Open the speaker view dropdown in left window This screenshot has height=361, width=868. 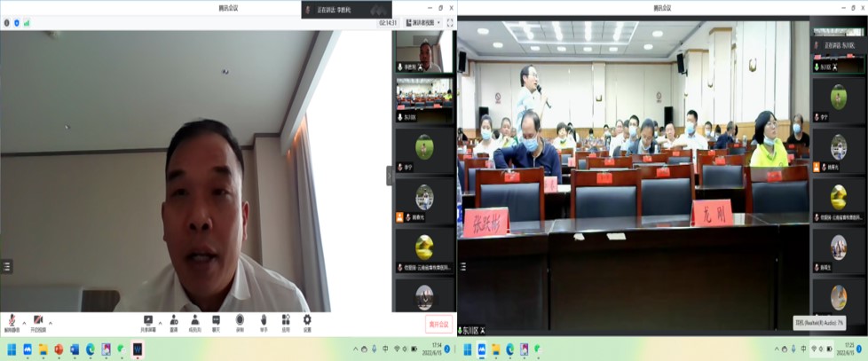coord(423,23)
